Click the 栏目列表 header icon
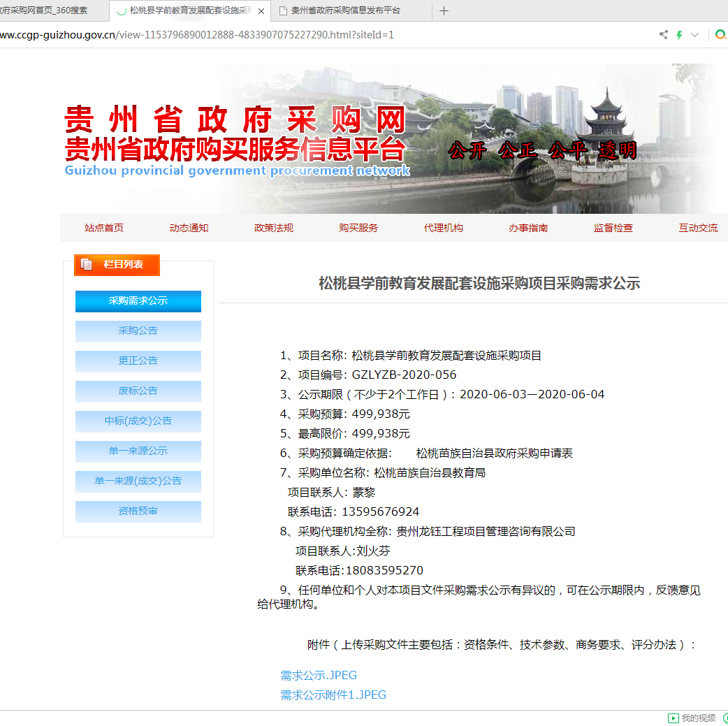 pos(87,265)
